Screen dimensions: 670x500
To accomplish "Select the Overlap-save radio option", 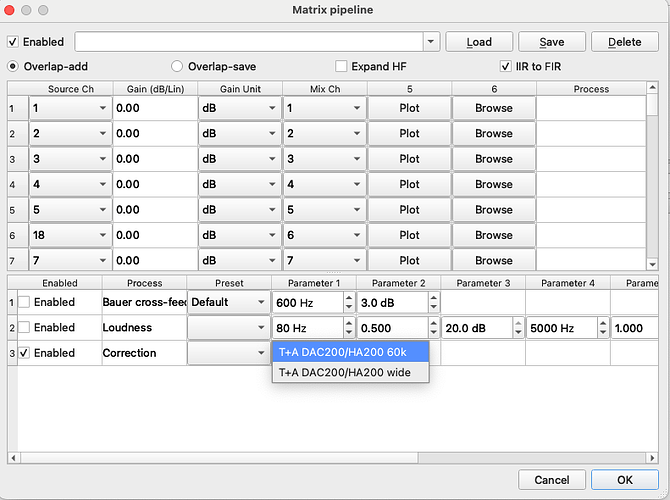I will (177, 66).
